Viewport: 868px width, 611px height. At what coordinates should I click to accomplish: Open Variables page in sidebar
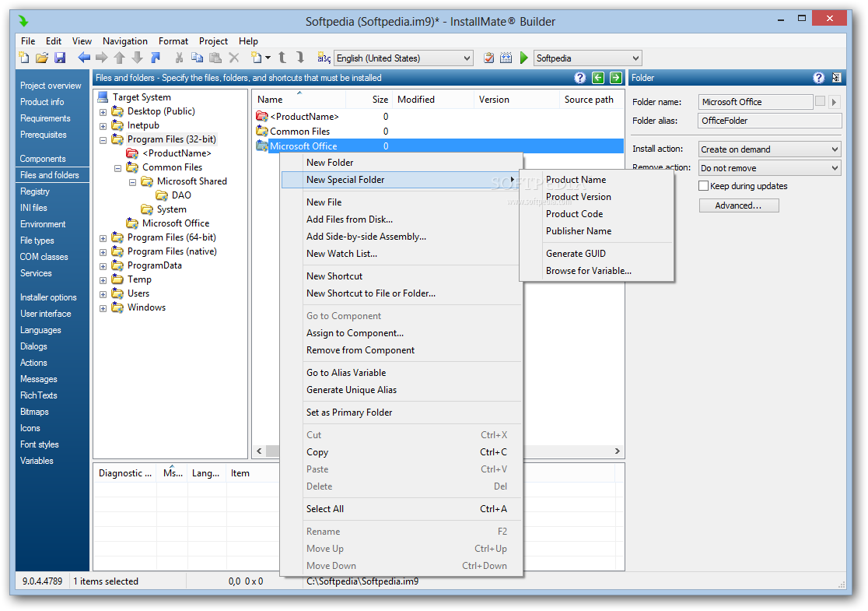37,460
